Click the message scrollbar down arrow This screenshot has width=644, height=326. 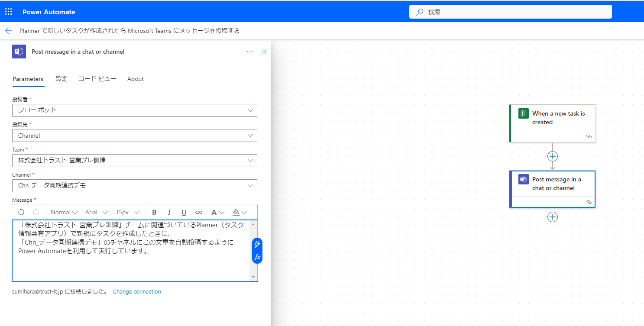coord(253,277)
